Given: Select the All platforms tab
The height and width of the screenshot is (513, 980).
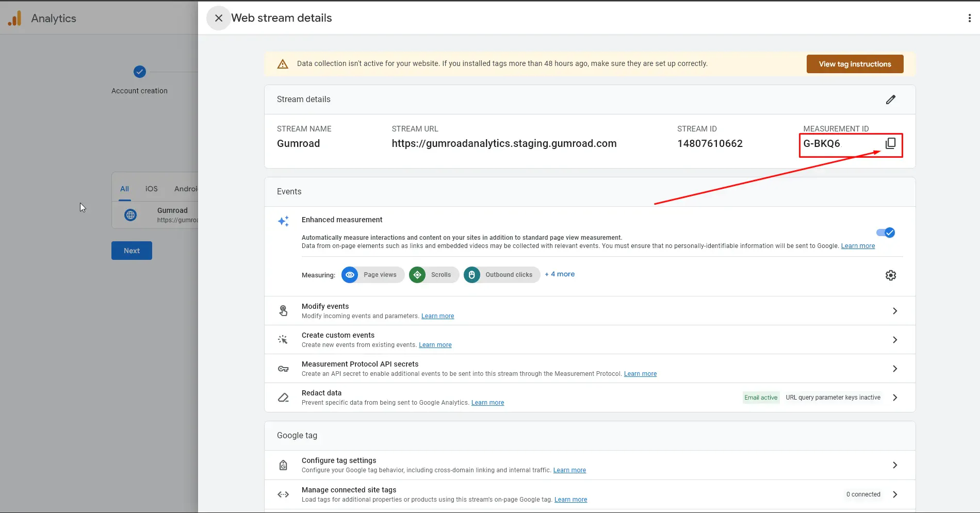Looking at the screenshot, I should pos(125,189).
